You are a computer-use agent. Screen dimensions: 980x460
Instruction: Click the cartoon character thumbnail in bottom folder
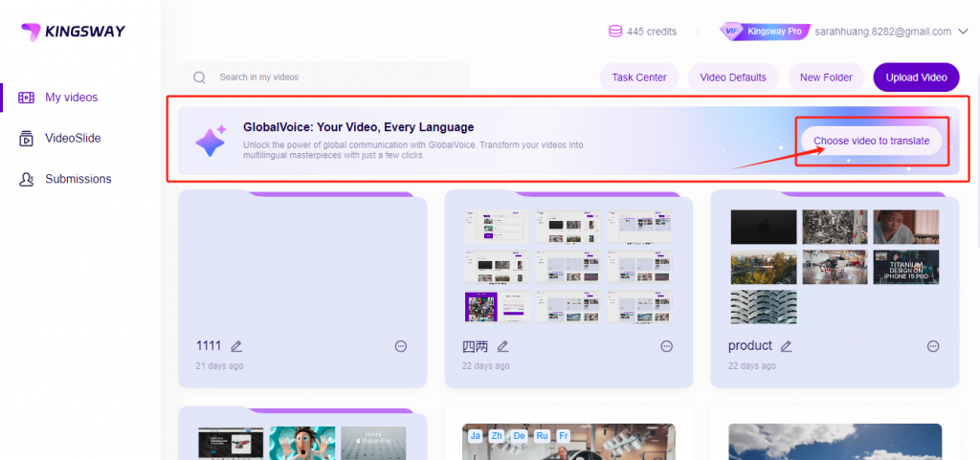302,443
